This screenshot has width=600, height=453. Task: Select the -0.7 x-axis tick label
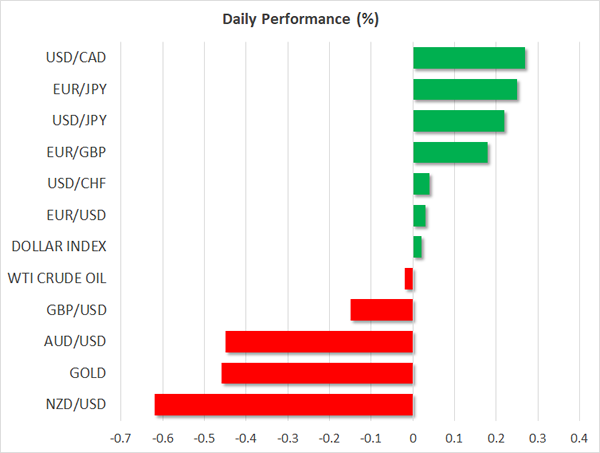[x=121, y=438]
